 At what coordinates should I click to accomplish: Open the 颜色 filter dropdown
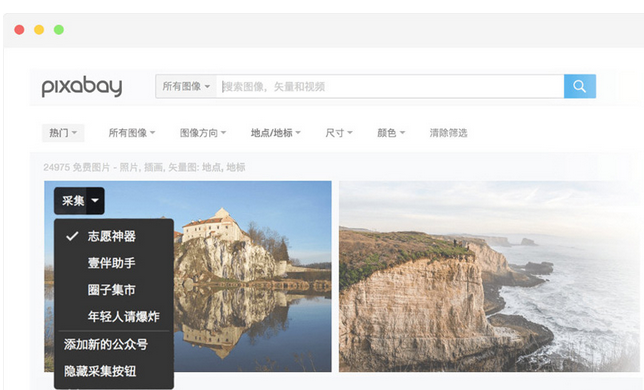[x=391, y=133]
